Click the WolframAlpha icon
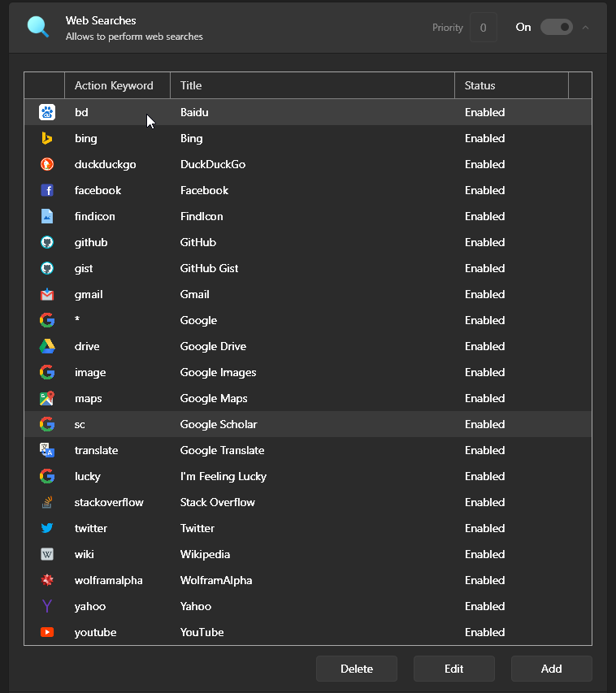This screenshot has height=693, width=616. 46,580
